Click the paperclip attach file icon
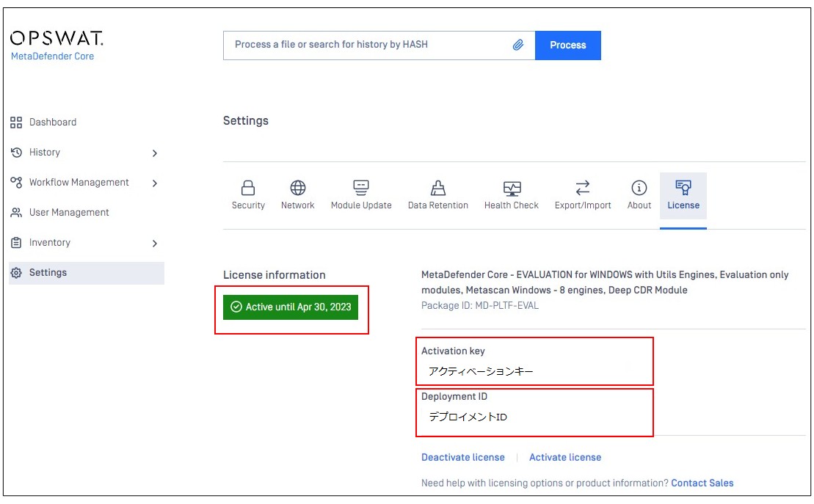 [x=518, y=45]
